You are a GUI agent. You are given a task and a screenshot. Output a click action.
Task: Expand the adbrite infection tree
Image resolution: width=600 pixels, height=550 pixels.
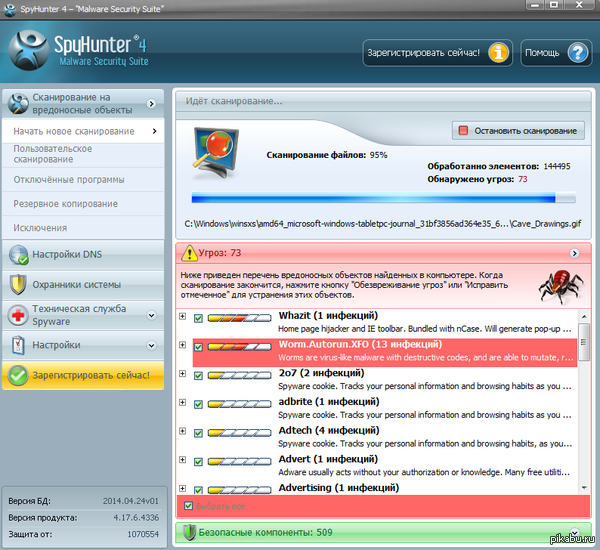[183, 402]
